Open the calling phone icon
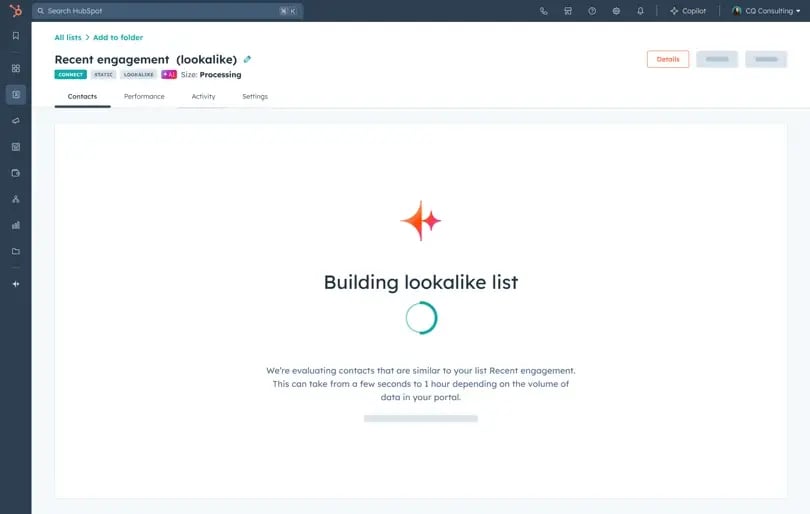This screenshot has height=514, width=810. [x=544, y=11]
